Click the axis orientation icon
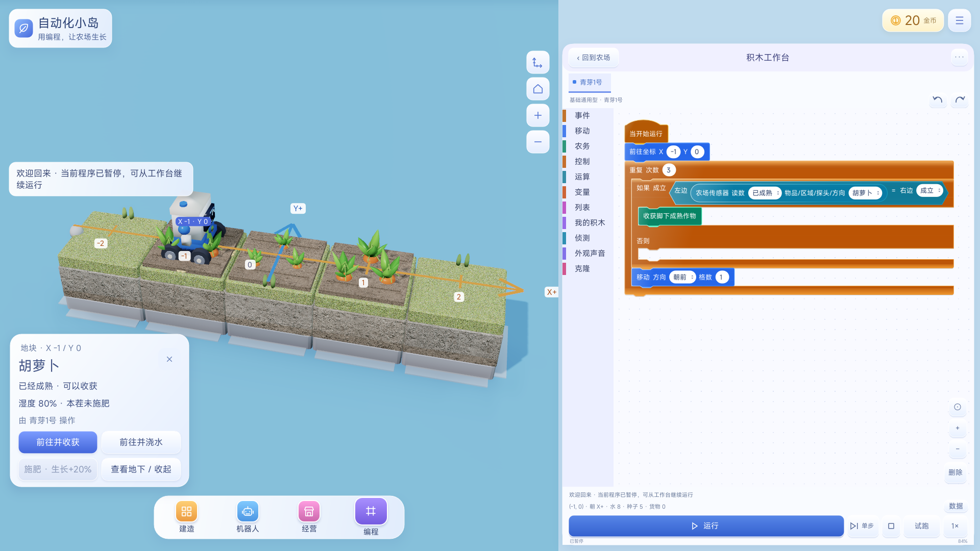This screenshot has width=980, height=551. click(x=537, y=63)
